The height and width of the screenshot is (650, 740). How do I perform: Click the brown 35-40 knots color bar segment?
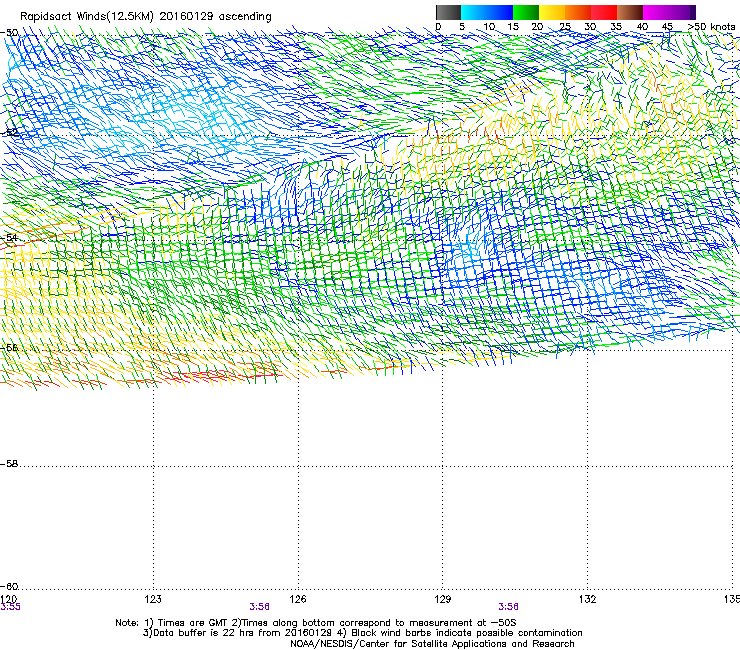click(630, 12)
